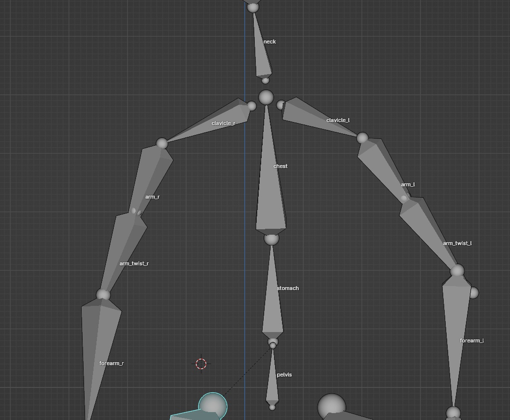
Task: Select the joint between arm_twist_l and forearm_l
Action: click(457, 271)
